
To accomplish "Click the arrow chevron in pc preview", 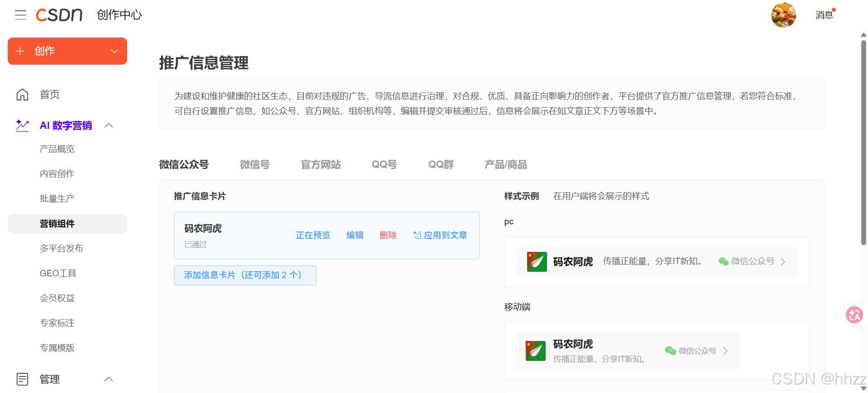I will pos(783,261).
